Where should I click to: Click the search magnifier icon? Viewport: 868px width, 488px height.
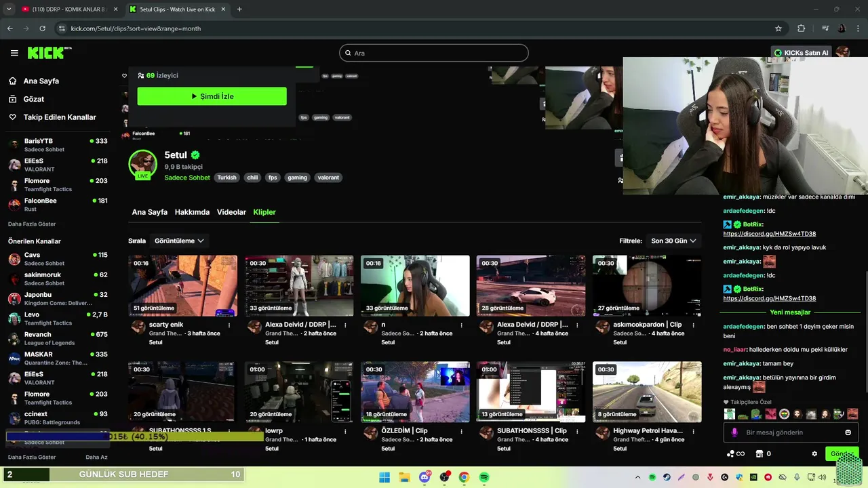[349, 53]
